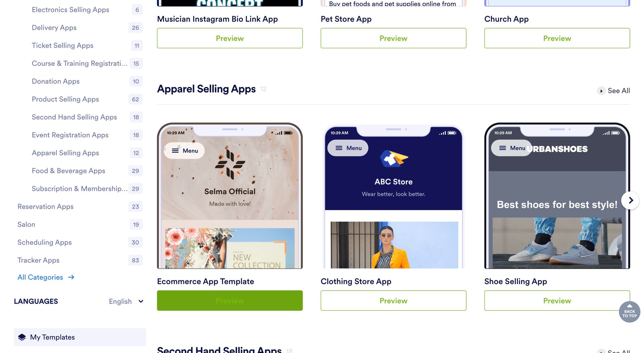Click the All Categories arrow icon
Image resolution: width=644 pixels, height=353 pixels.
click(71, 277)
